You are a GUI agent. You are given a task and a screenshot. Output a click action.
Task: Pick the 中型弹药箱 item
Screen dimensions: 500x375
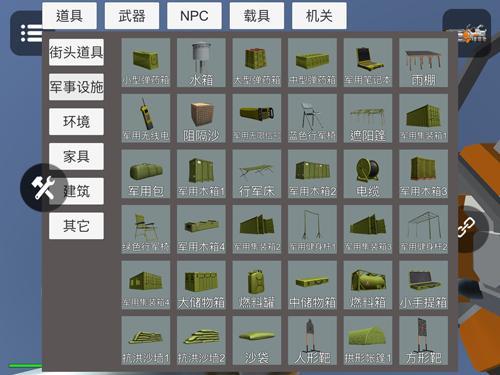[312, 63]
